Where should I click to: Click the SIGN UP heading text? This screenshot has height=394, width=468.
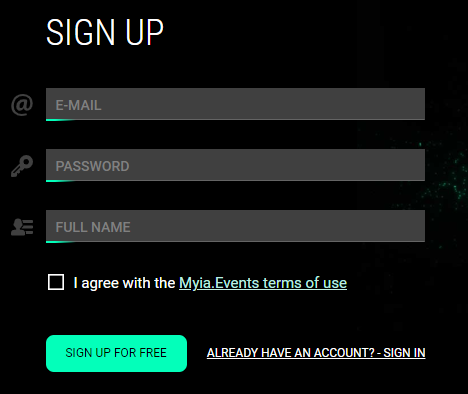pyautogui.click(x=105, y=32)
